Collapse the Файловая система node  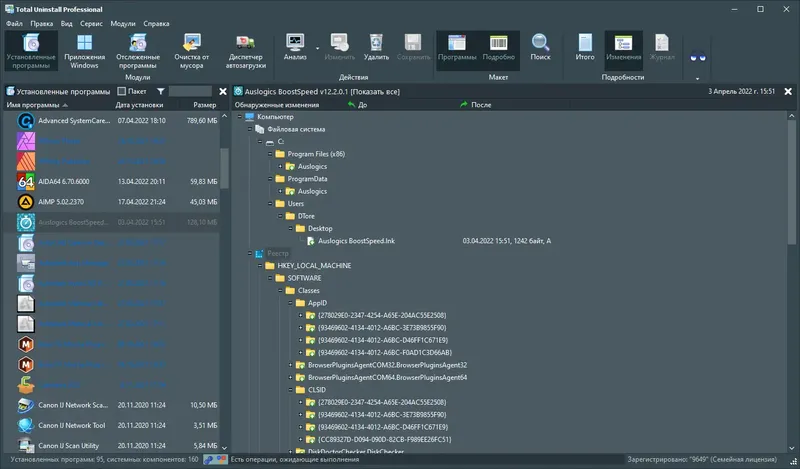249,129
